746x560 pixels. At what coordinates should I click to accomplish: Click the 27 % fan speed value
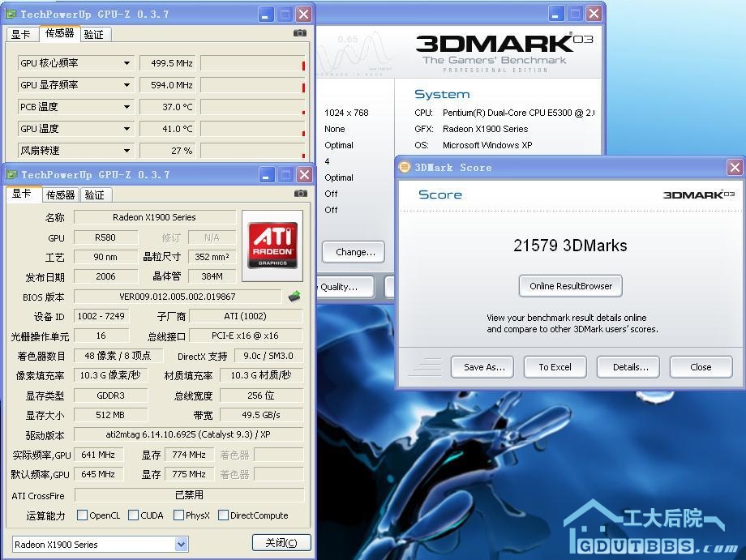(x=167, y=151)
